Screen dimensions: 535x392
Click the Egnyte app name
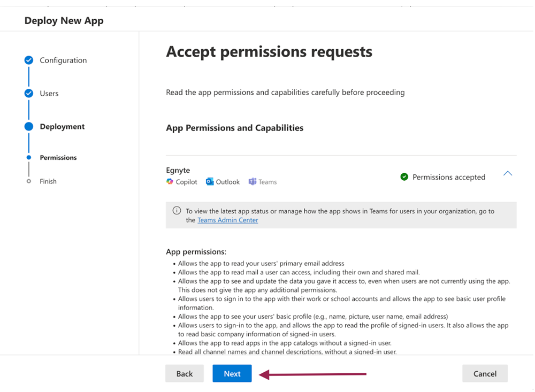pos(178,170)
